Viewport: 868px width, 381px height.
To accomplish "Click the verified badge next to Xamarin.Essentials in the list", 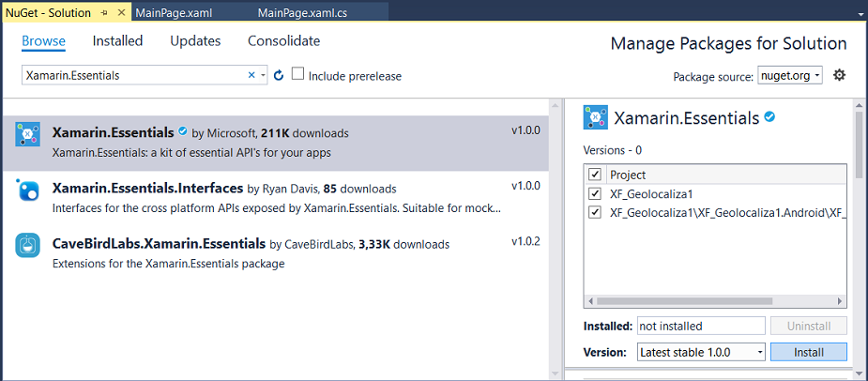I will point(183,131).
